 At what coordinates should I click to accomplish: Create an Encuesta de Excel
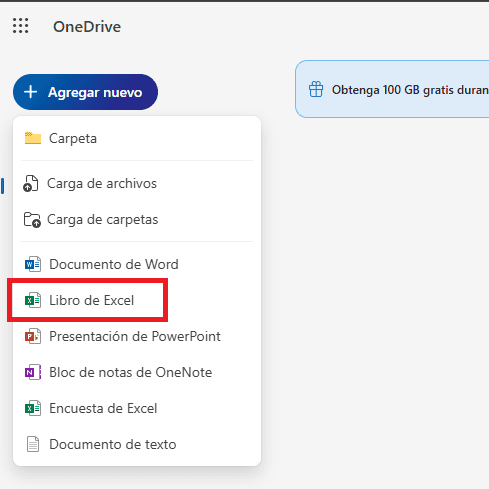coord(137,408)
